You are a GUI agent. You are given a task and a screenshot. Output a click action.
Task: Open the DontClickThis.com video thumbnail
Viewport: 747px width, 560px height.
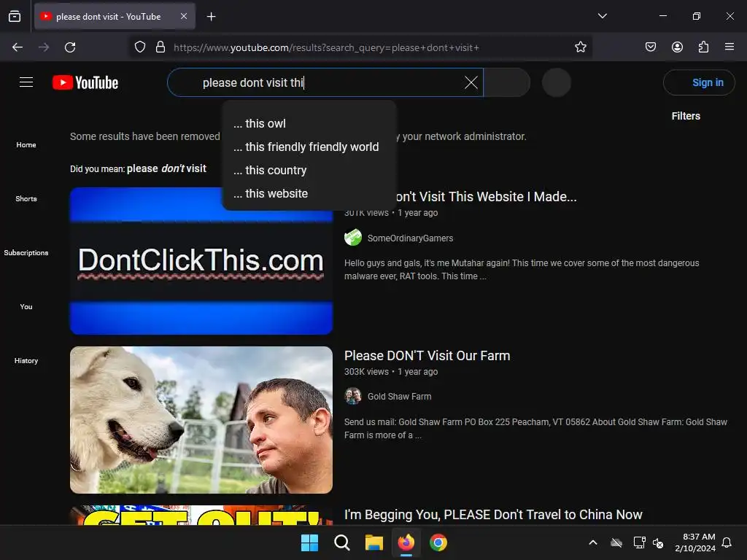click(x=201, y=260)
